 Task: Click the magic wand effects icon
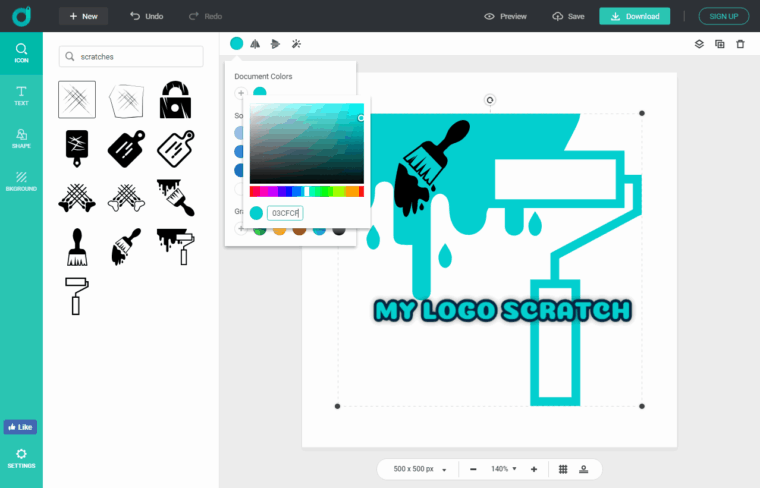[296, 44]
